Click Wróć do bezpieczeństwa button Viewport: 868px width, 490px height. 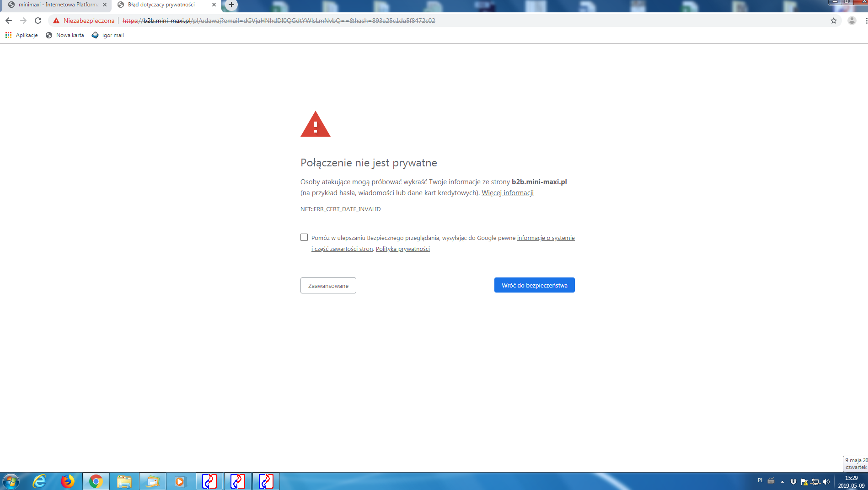pos(534,285)
